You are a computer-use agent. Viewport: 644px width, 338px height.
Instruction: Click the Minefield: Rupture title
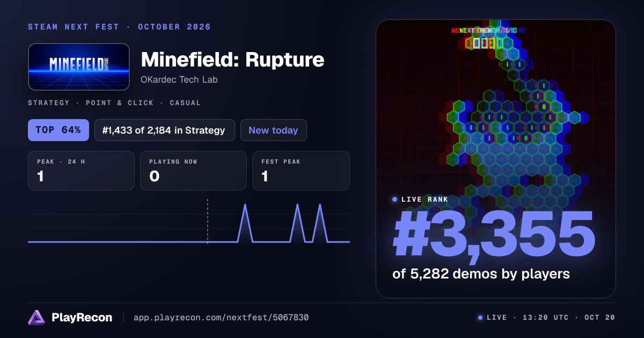(232, 60)
